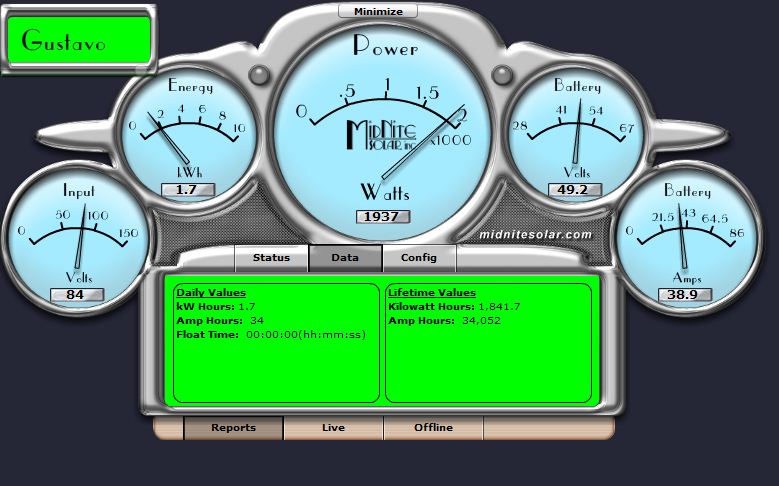779x486 pixels.
Task: Open the Status tab
Action: click(x=271, y=258)
